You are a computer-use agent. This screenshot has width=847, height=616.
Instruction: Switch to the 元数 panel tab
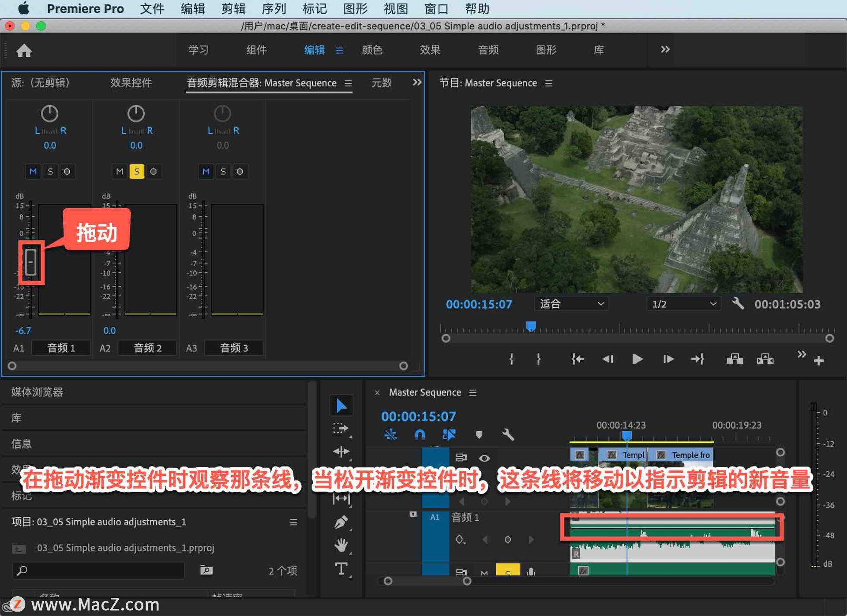pos(381,83)
